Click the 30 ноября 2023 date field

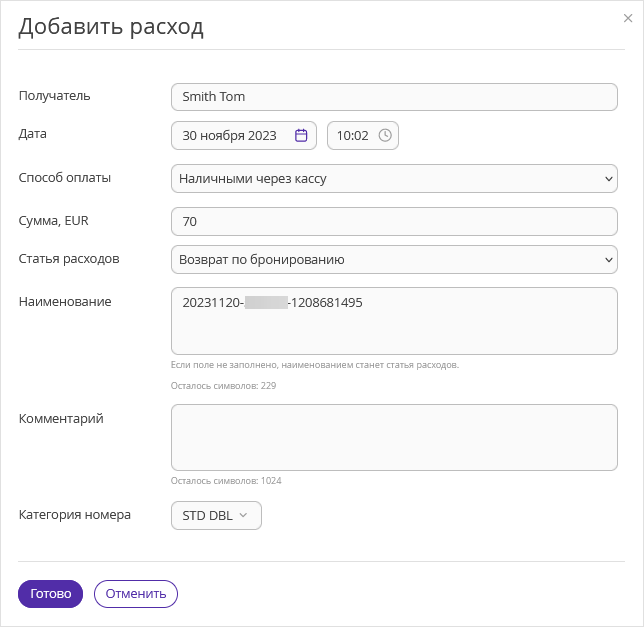click(244, 136)
